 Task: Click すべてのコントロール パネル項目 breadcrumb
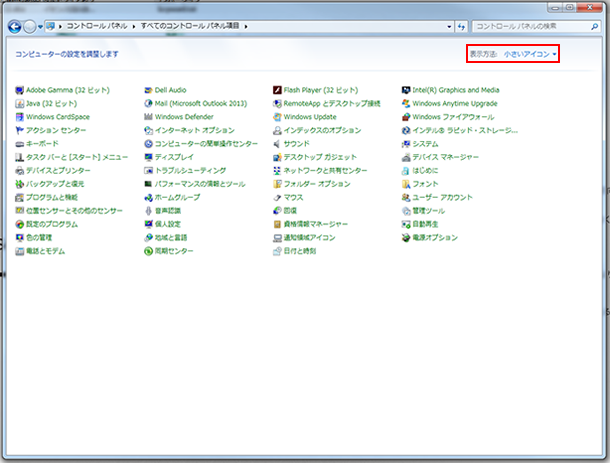(190, 26)
